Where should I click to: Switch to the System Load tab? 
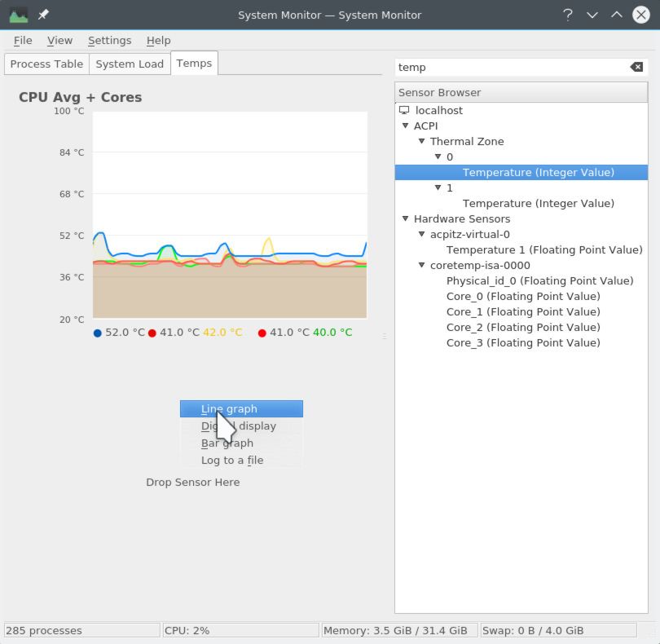point(130,64)
